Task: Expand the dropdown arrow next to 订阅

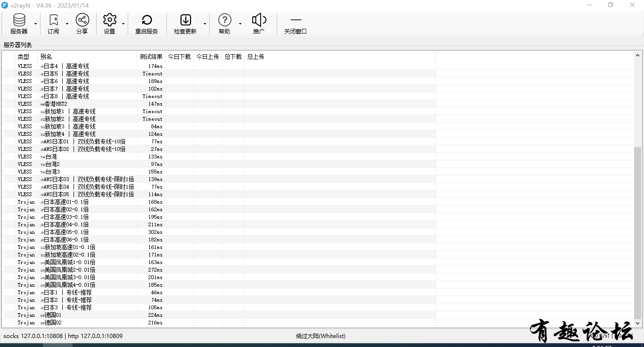Action: pos(67,24)
